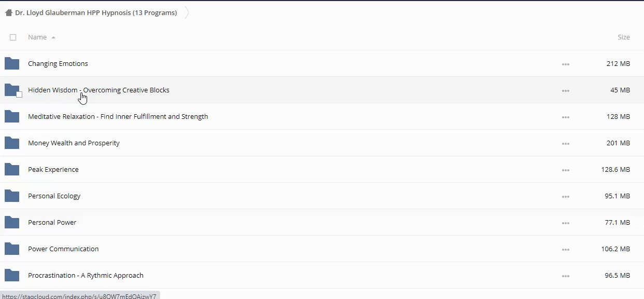
Task: Open the Money Wealth and Prosperity folder icon
Action: click(12, 143)
